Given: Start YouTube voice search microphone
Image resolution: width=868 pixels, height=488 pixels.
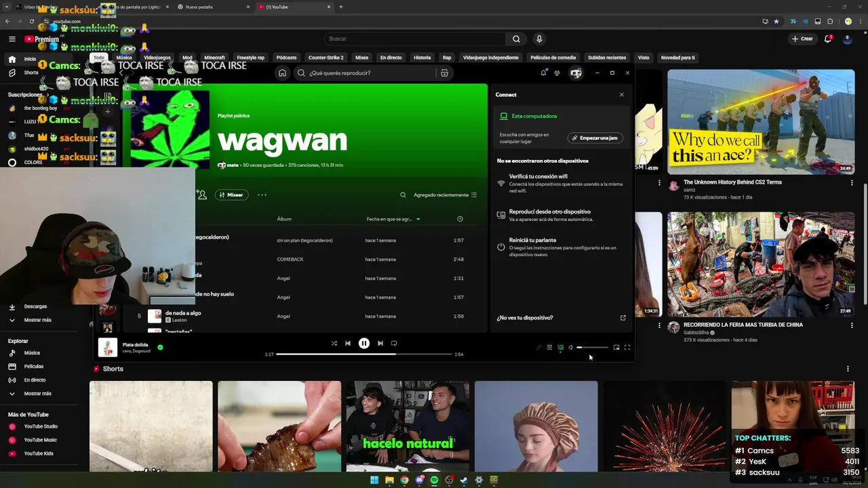Looking at the screenshot, I should click(x=539, y=39).
